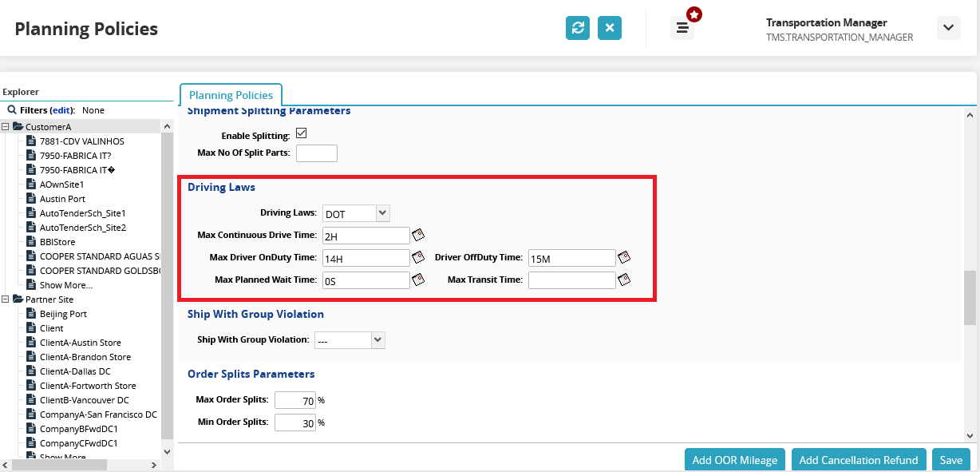Click the Max Continuous Drive Time field
Viewport: 980px width, 472px height.
tap(366, 236)
